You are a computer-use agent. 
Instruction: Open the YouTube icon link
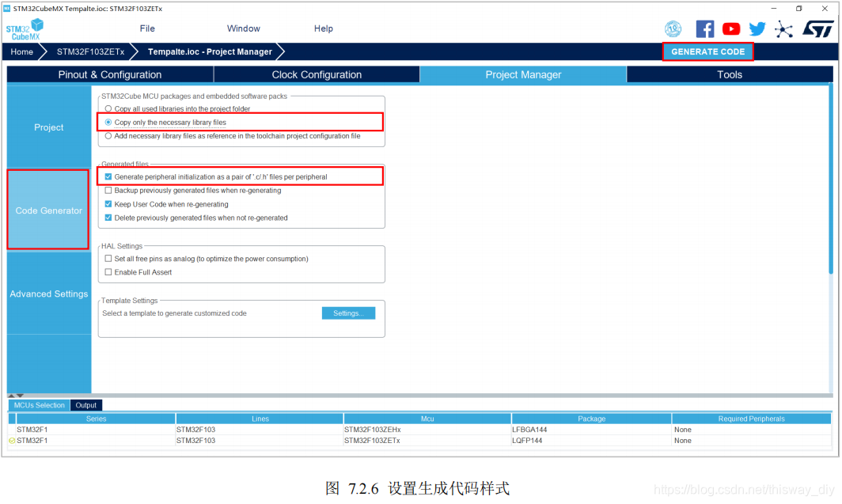coord(731,29)
